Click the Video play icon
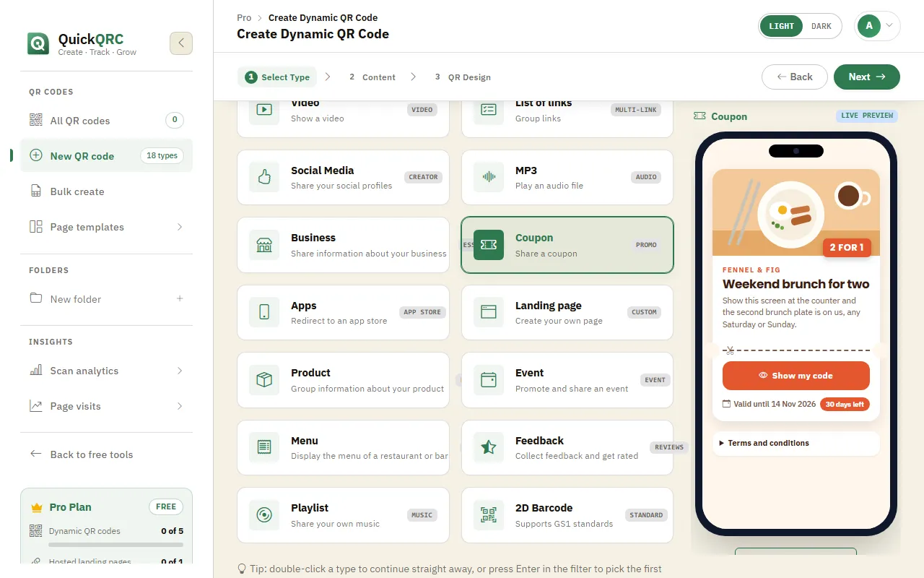Image resolution: width=924 pixels, height=578 pixels. 264,110
